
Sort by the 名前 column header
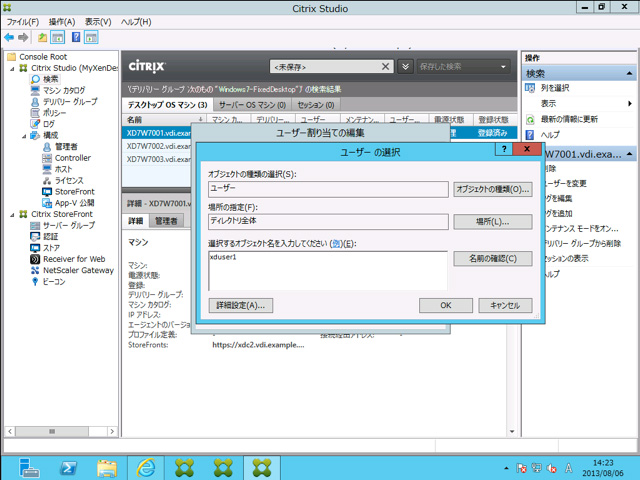click(164, 120)
